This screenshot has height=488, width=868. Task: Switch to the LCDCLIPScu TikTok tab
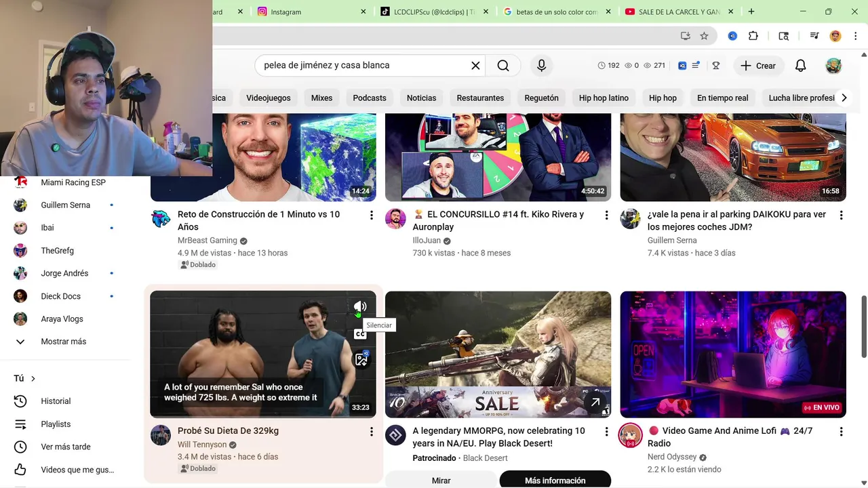[434, 12]
